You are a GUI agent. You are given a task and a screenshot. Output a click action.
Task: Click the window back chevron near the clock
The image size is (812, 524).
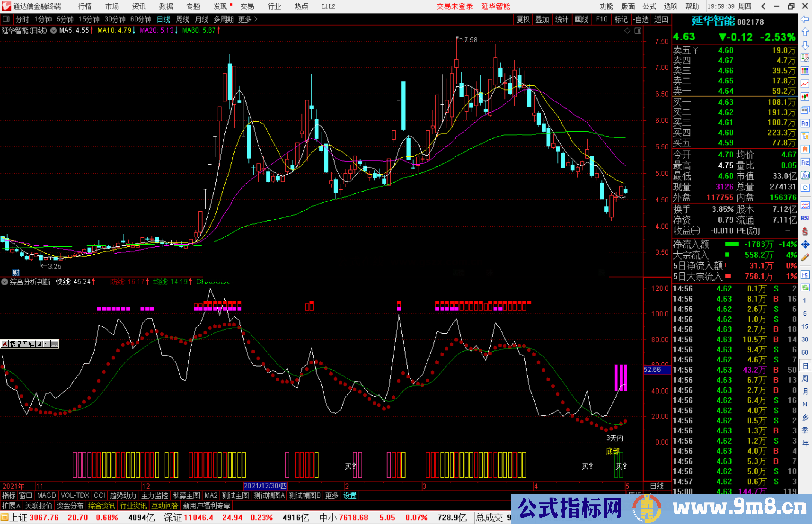pos(763,6)
